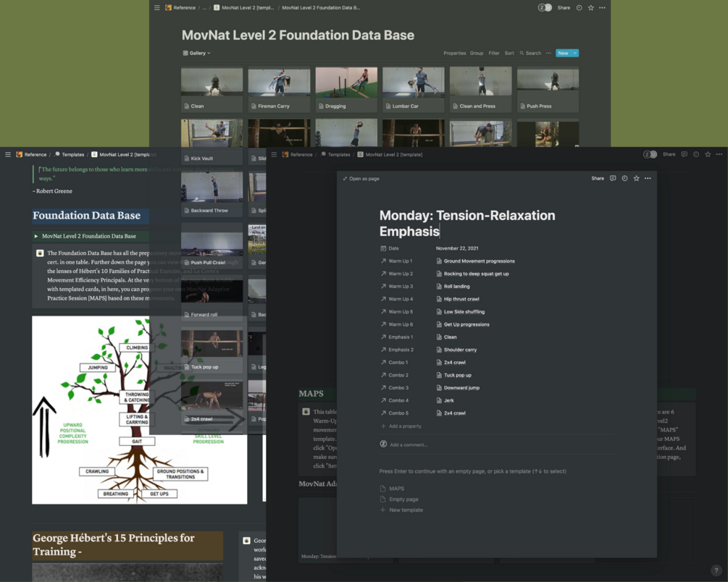Open the Lumbar Car gallery card
This screenshot has height=582, width=728.
[413, 90]
